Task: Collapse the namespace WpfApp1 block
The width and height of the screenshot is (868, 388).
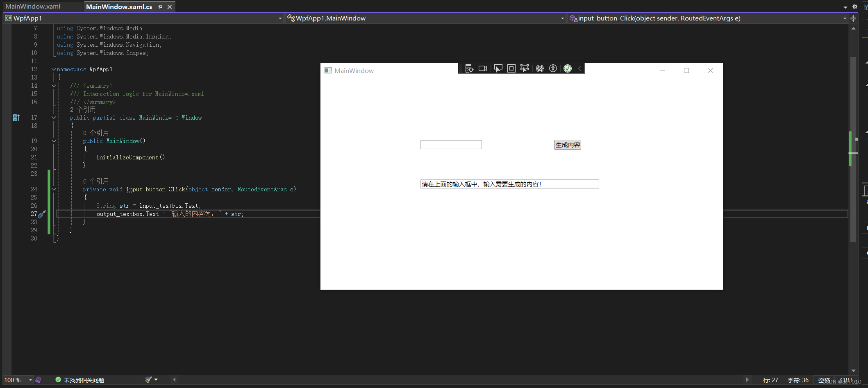Action: pos(54,69)
